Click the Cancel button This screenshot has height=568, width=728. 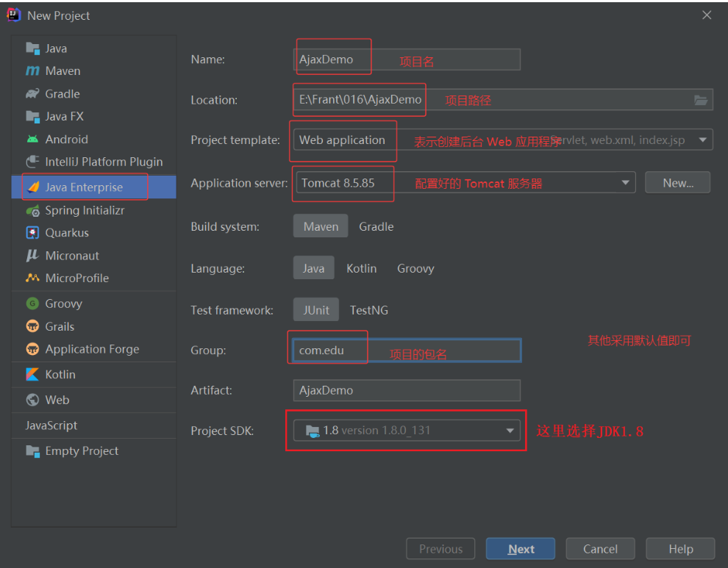click(600, 549)
